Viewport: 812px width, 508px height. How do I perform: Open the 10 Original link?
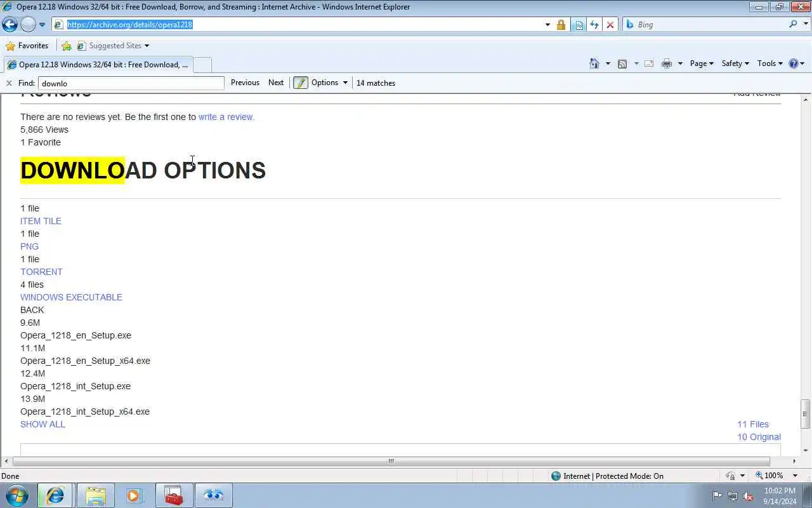[759, 437]
